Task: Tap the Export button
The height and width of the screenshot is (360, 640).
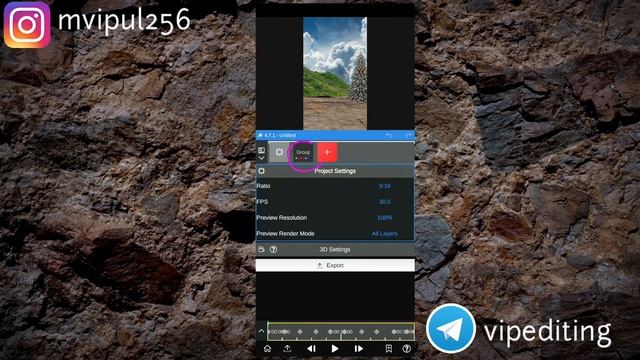Action: click(x=335, y=265)
